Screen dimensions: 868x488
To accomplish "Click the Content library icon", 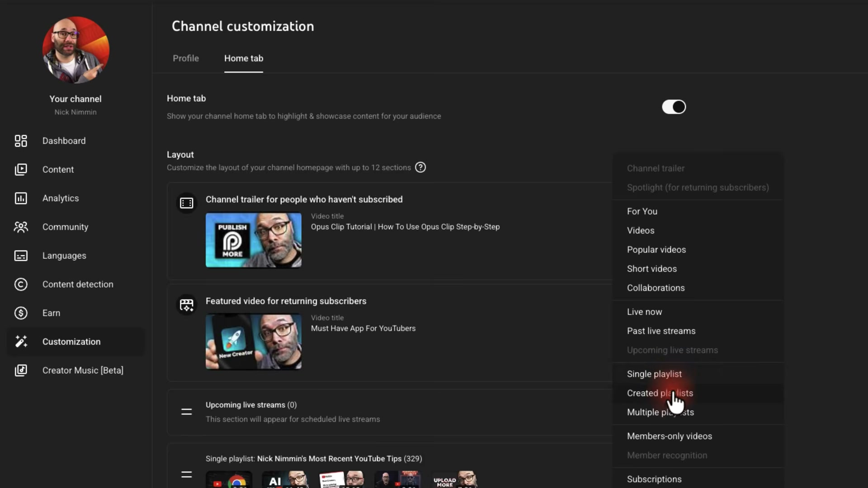I will pos(21,169).
